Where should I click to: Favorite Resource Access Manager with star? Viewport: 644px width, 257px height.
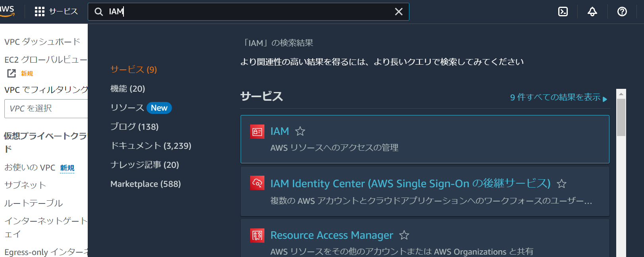404,235
